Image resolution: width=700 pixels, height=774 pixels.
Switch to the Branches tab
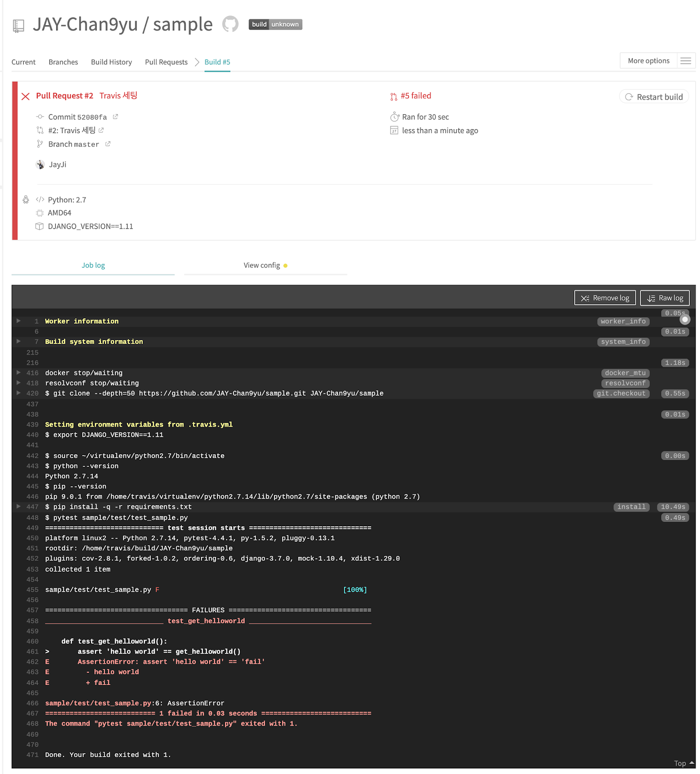coord(63,62)
